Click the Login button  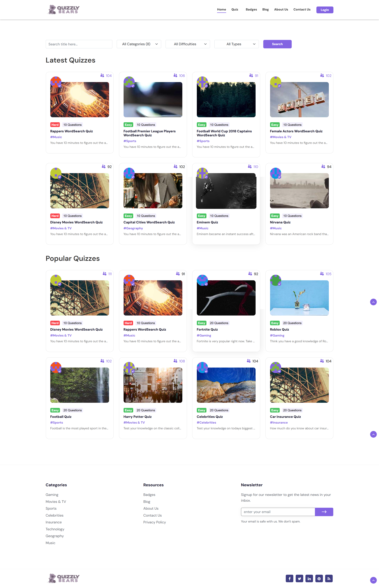(x=324, y=10)
